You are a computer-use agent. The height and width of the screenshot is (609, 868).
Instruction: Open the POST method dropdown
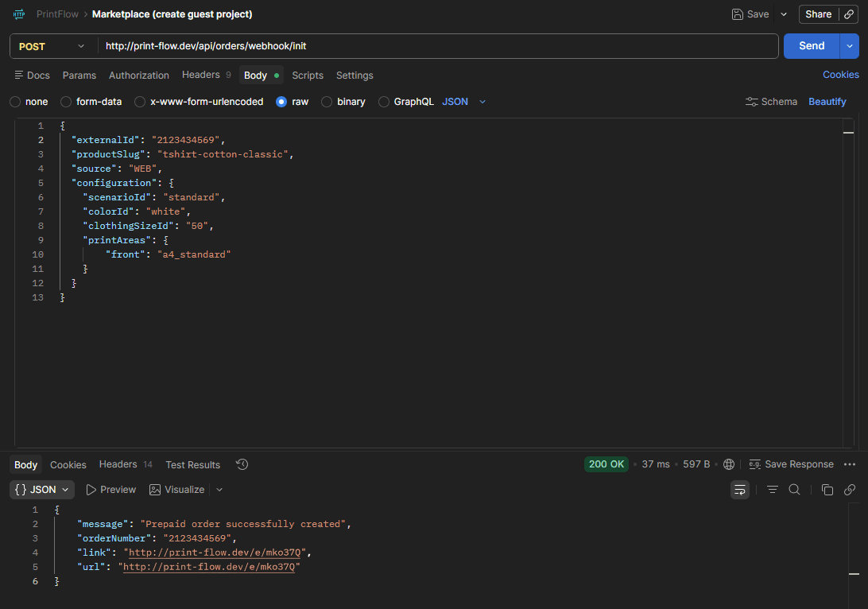[52, 46]
